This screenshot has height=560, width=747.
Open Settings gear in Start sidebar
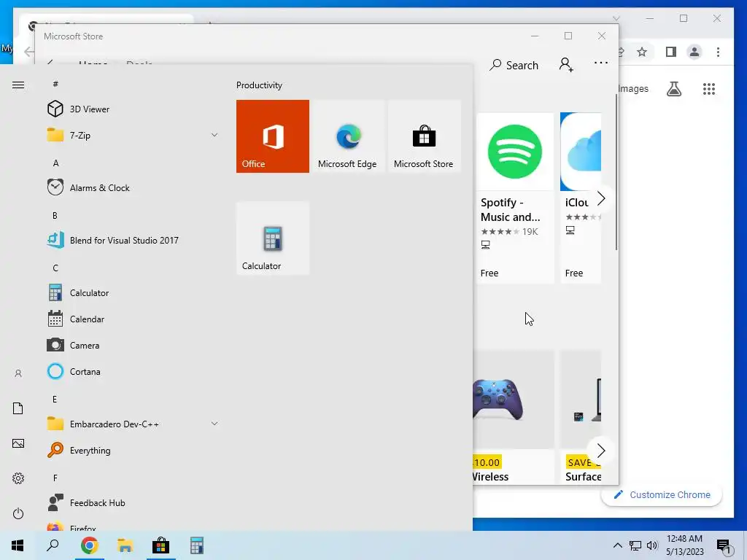[18, 478]
